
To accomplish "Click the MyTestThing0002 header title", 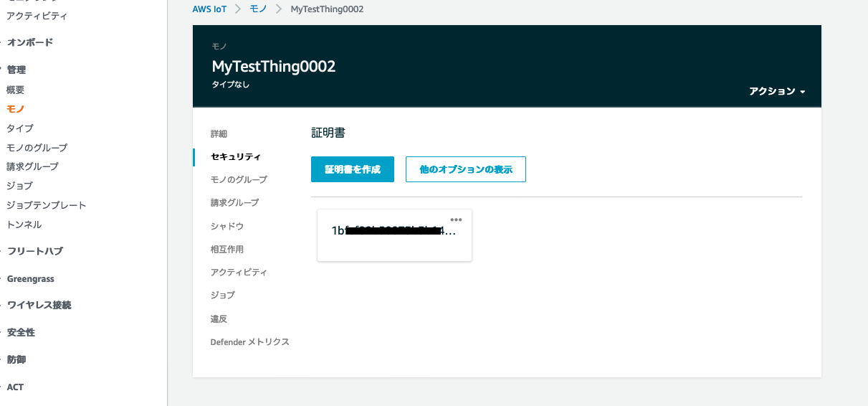I will [274, 67].
